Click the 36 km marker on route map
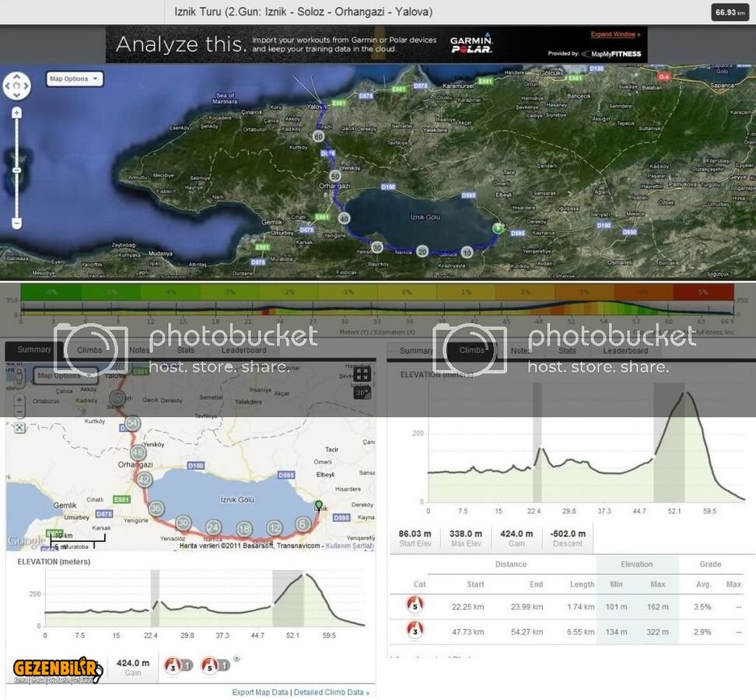Image resolution: width=756 pixels, height=700 pixels. click(x=156, y=509)
